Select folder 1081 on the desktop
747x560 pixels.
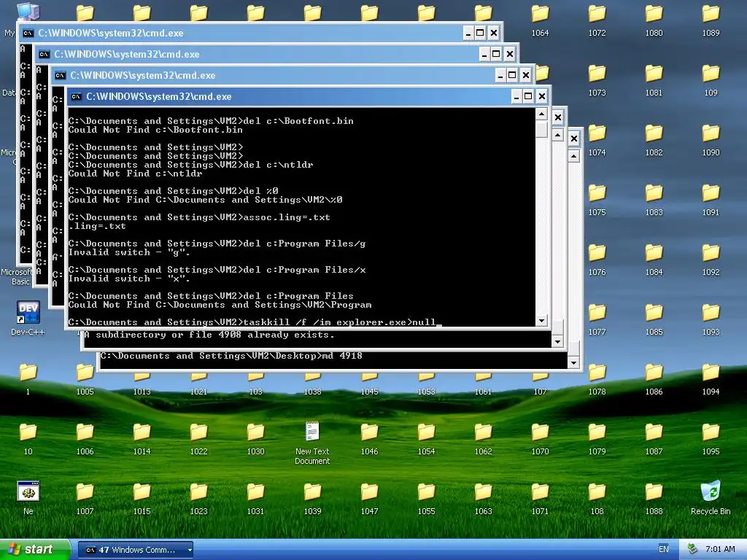654,80
